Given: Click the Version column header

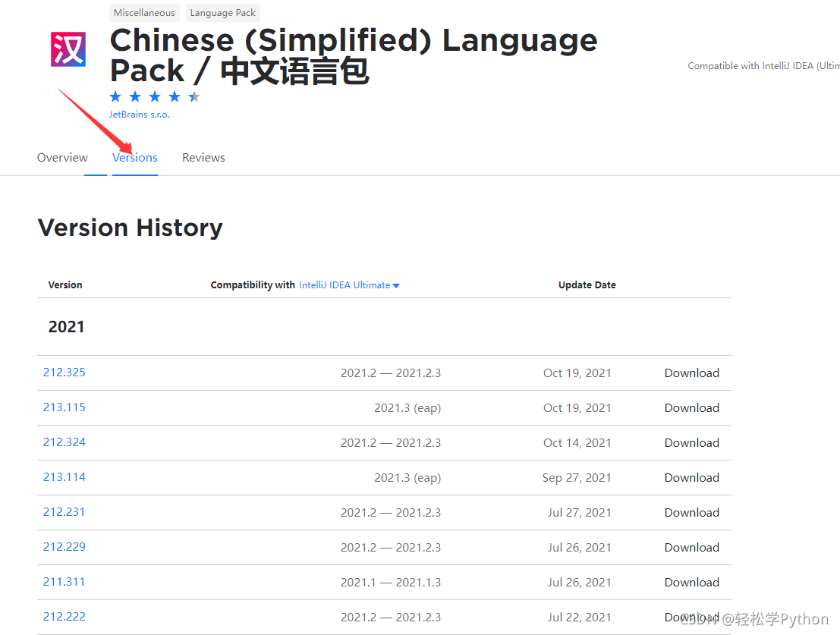Looking at the screenshot, I should tap(65, 284).
